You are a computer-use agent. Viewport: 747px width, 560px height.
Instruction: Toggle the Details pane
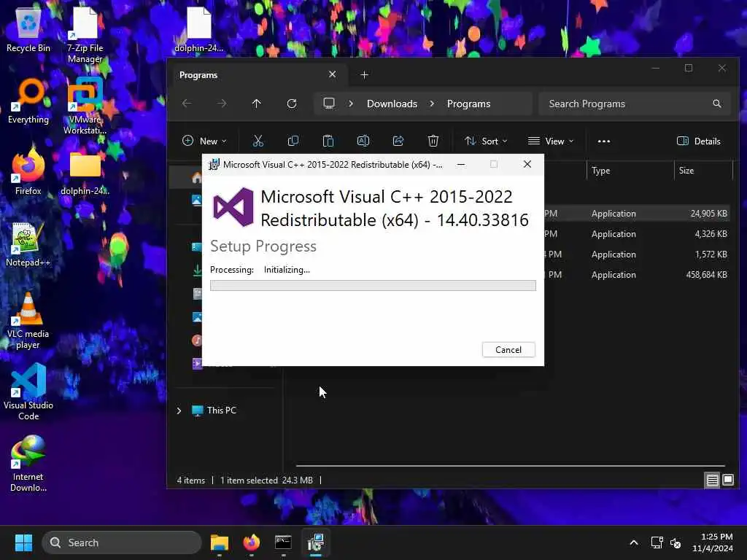698,141
